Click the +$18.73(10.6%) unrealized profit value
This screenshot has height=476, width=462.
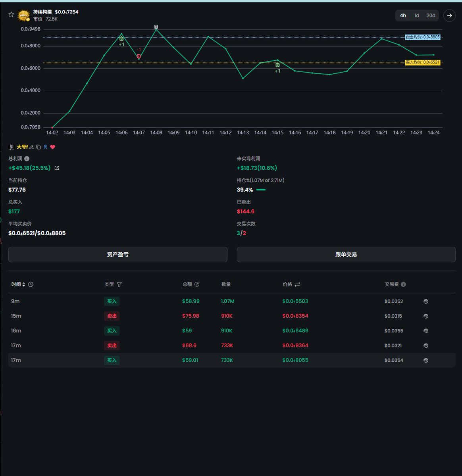tap(257, 168)
